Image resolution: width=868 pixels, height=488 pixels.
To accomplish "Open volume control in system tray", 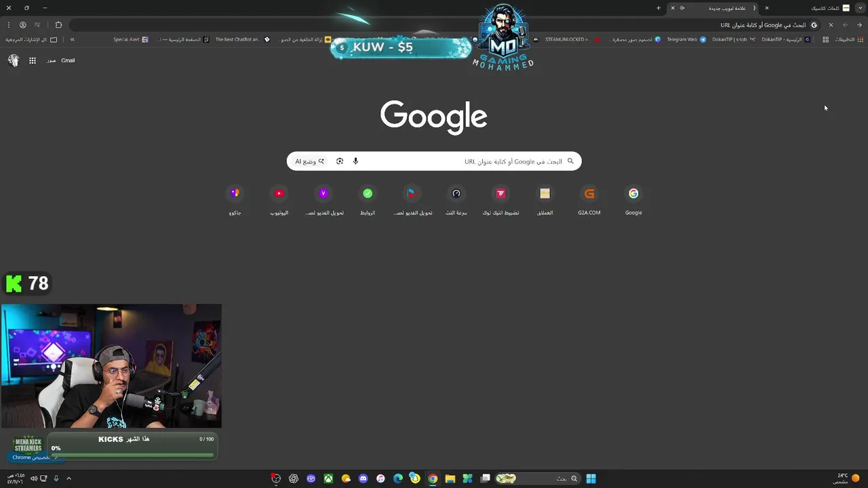I will [x=34, y=479].
